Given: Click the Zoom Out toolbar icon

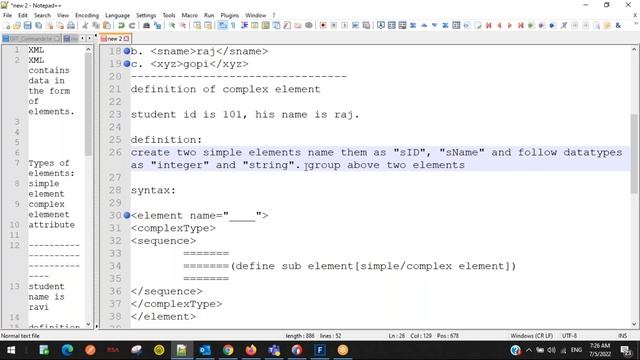Looking at the screenshot, I should click(182, 25).
